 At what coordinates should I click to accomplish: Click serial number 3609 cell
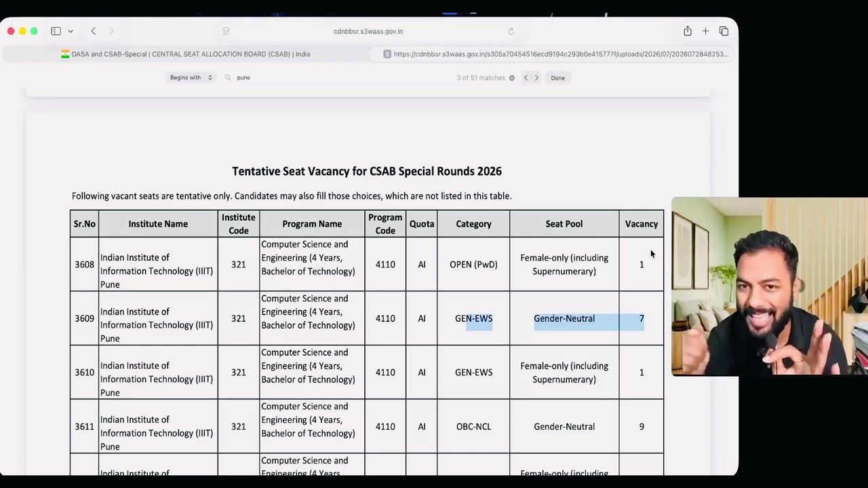(x=85, y=319)
